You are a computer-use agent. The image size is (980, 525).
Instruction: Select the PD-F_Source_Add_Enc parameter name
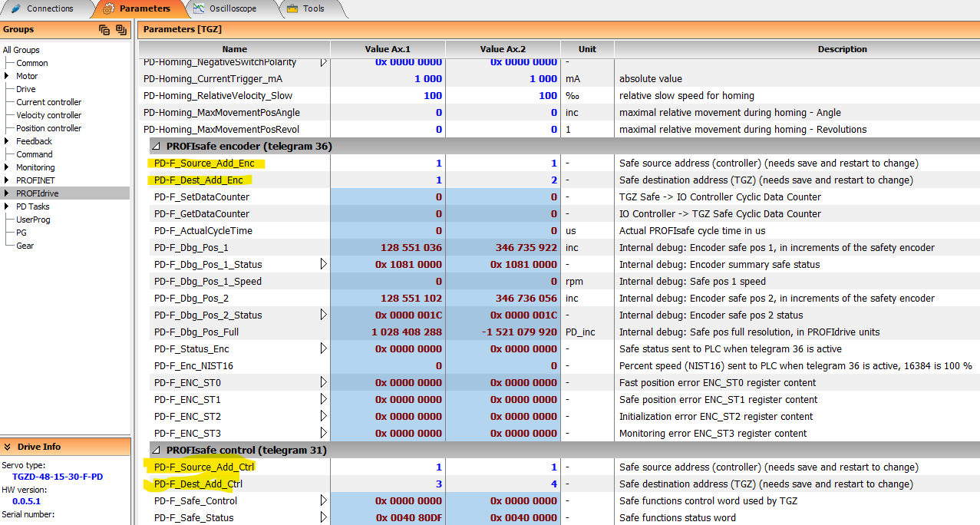click(204, 163)
